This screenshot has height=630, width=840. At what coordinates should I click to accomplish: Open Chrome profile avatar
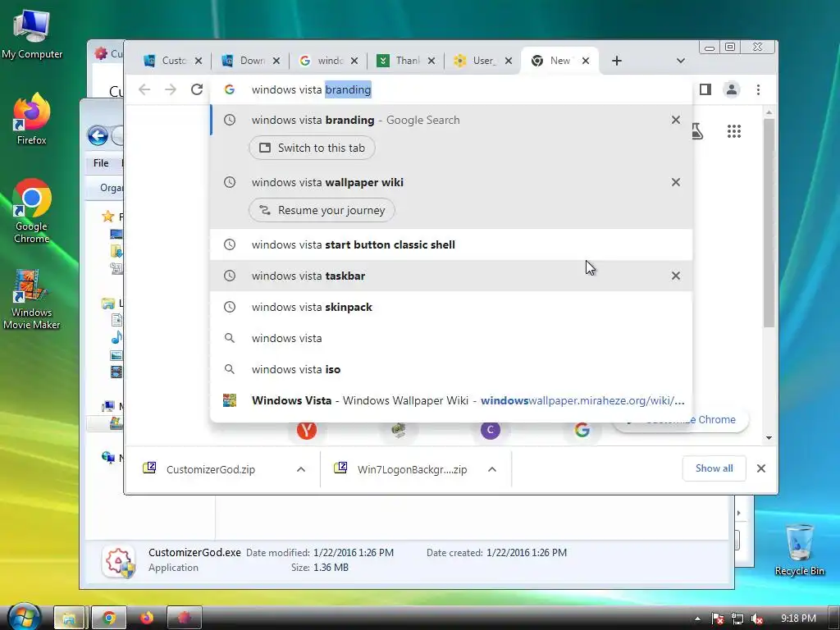(731, 89)
